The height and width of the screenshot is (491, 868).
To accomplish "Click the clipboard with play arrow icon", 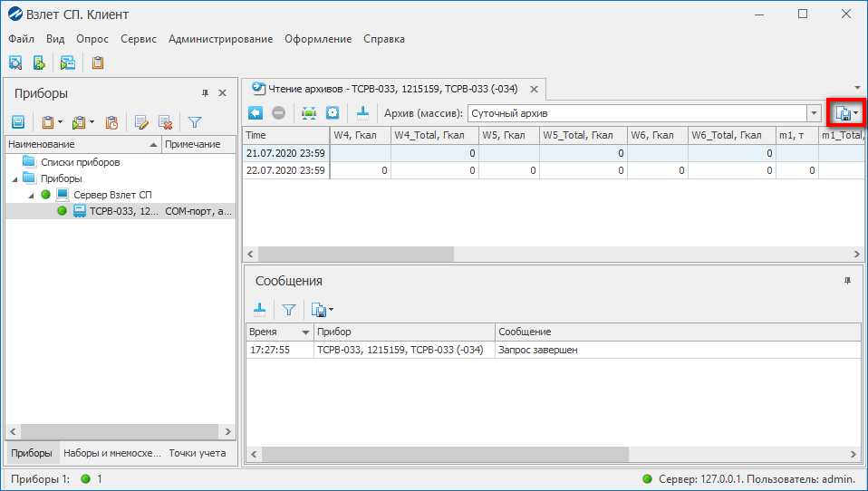I will pos(79,122).
